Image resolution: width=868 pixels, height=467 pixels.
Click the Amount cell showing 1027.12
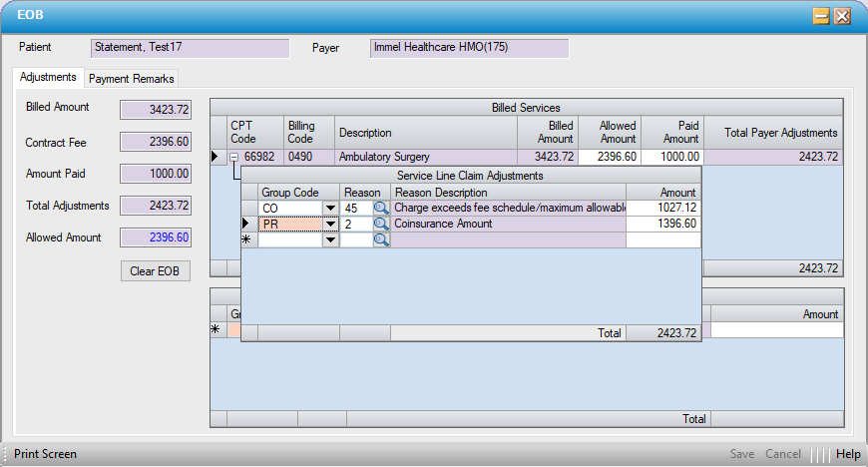[663, 208]
